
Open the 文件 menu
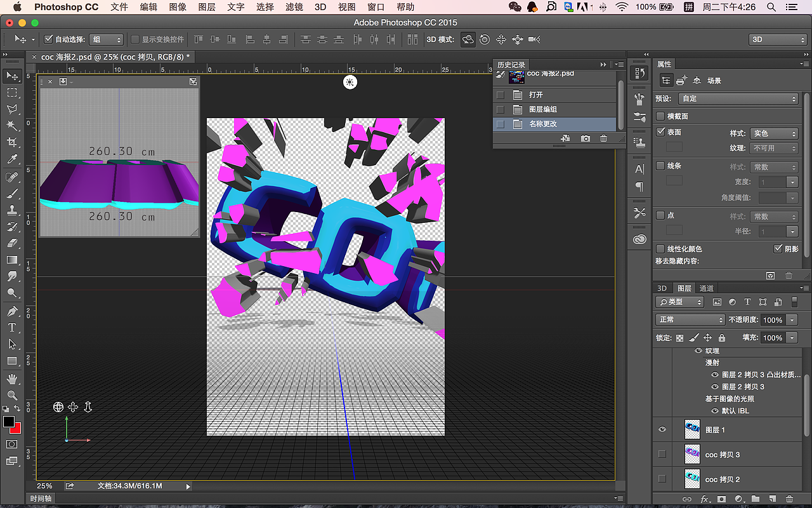tap(119, 7)
